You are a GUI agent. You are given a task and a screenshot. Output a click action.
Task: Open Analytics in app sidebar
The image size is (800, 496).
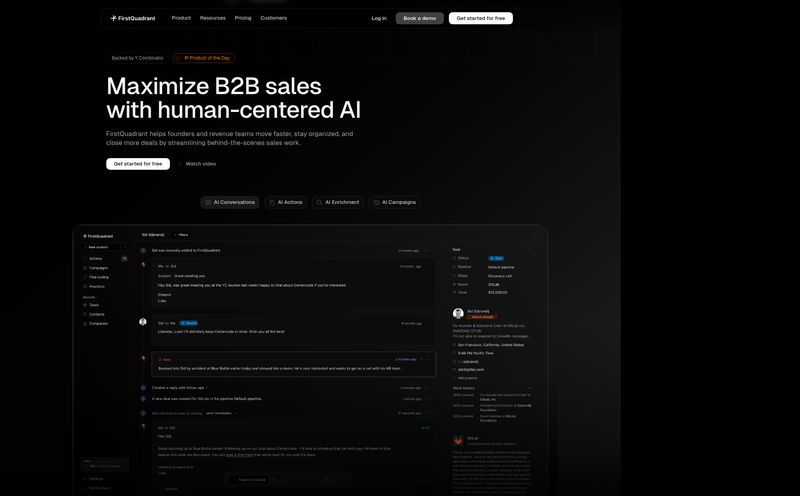point(96,287)
